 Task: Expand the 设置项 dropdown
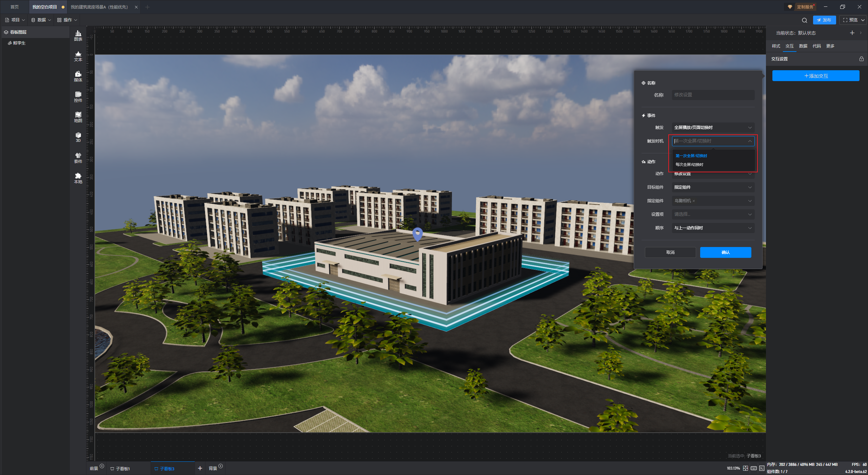pyautogui.click(x=713, y=214)
